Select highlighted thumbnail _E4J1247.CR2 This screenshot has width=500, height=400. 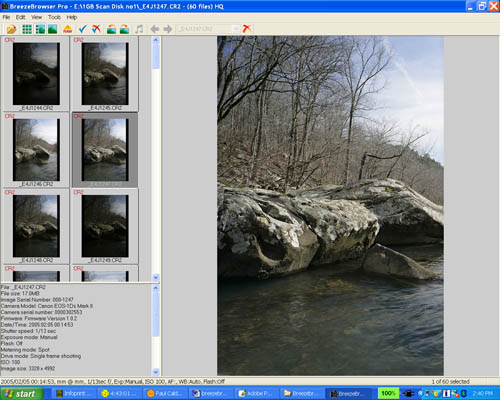[x=105, y=150]
